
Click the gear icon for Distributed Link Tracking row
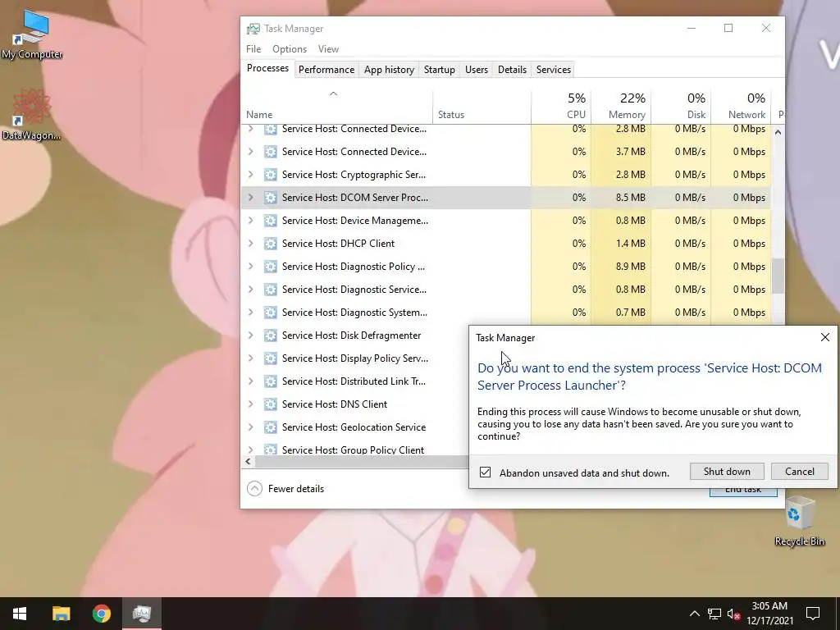(271, 381)
